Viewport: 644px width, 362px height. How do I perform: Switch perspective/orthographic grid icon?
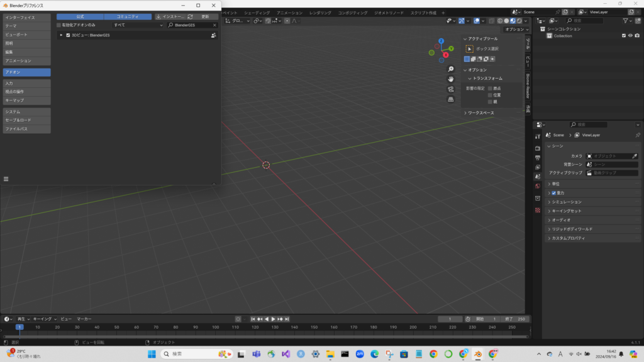pos(451,99)
